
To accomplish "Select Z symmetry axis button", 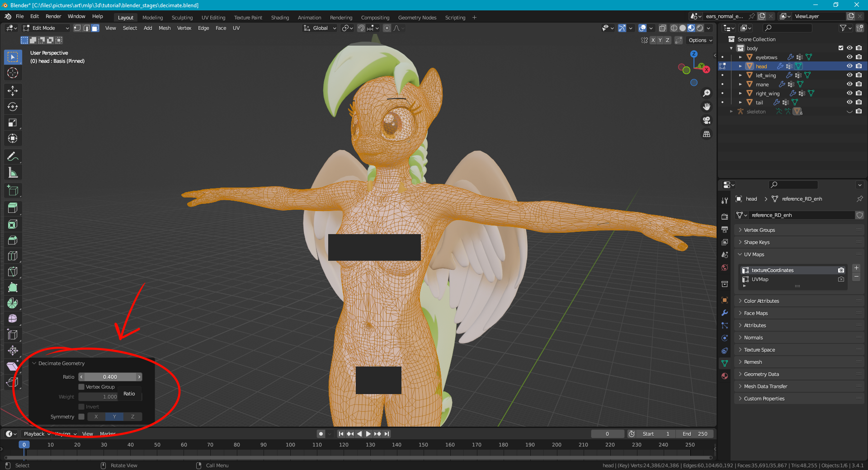I will point(132,417).
